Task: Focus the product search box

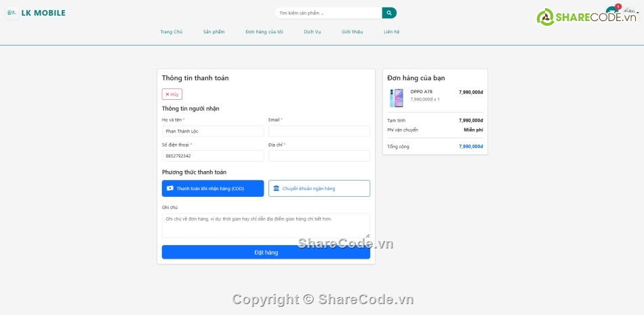Action: (329, 13)
